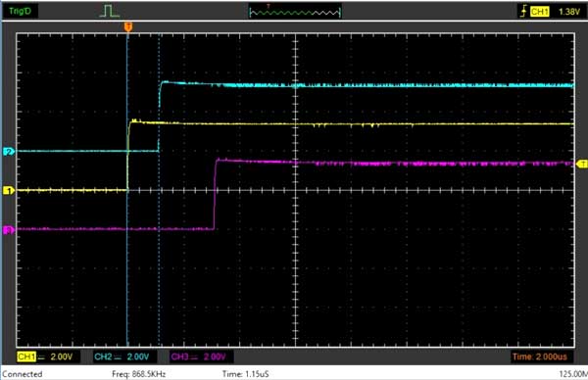Click the Freq 868.5KHz measurement readout
The width and height of the screenshot is (588, 380).
click(139, 374)
